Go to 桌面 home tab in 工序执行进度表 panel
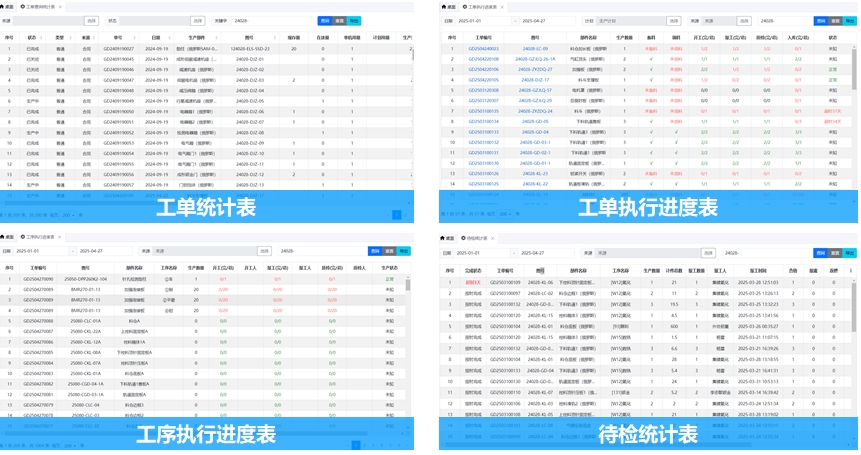861x455 pixels. [x=7, y=237]
